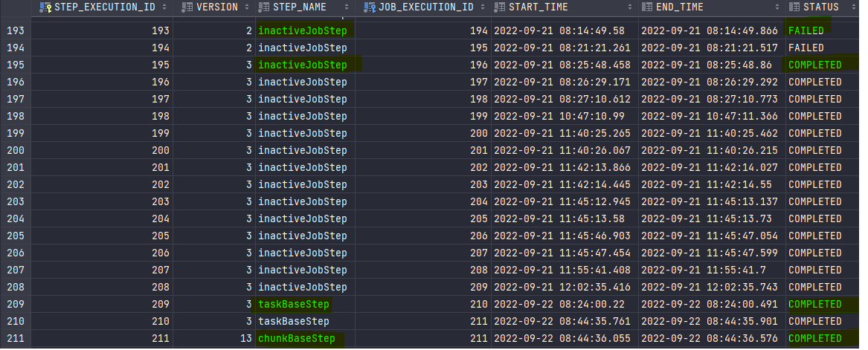Click COMPLETED status in row 195
The height and width of the screenshot is (350, 868).
pyautogui.click(x=815, y=65)
